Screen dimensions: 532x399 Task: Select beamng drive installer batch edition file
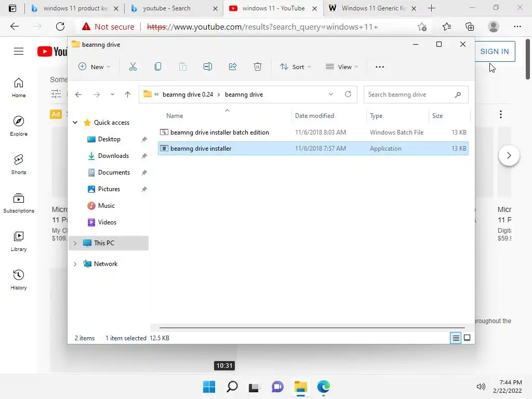[x=313, y=132]
